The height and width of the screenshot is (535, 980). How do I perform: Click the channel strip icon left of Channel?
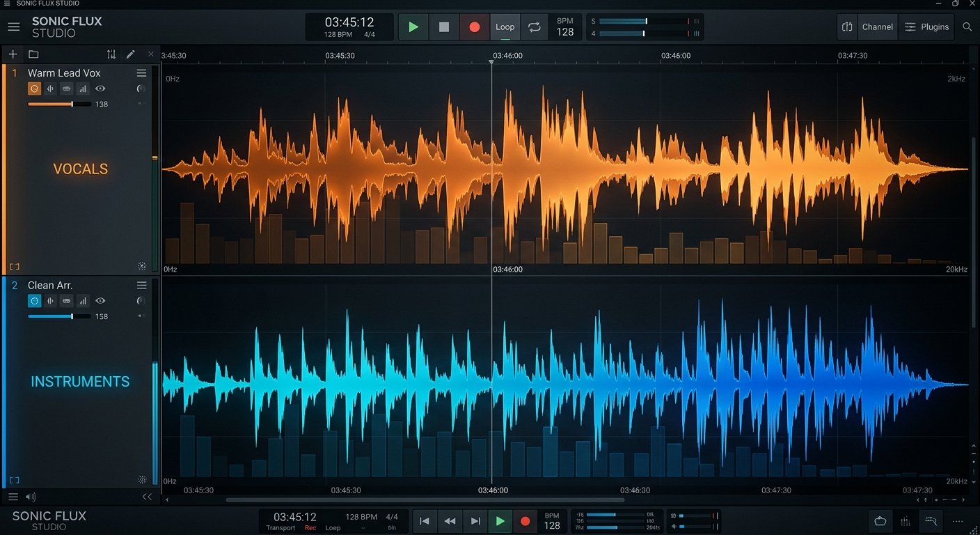point(847,27)
